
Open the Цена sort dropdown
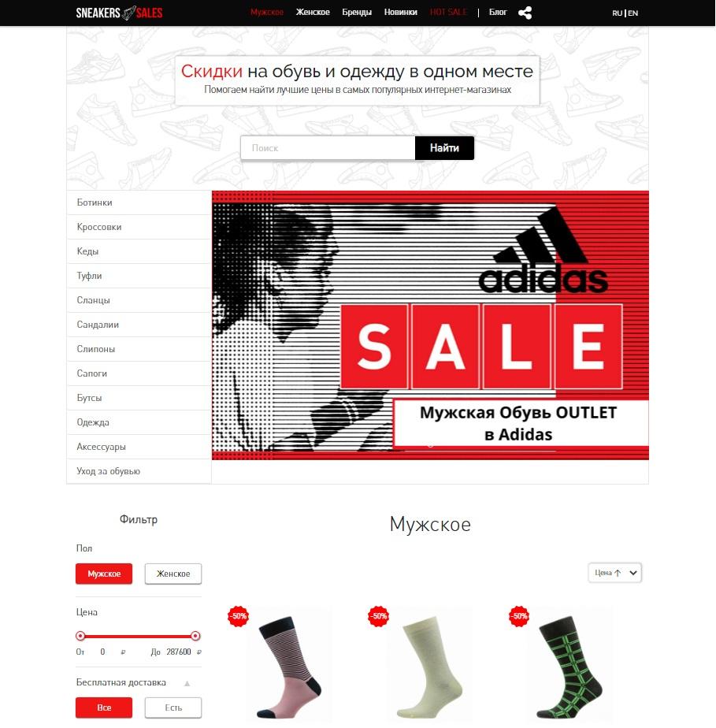pos(615,573)
